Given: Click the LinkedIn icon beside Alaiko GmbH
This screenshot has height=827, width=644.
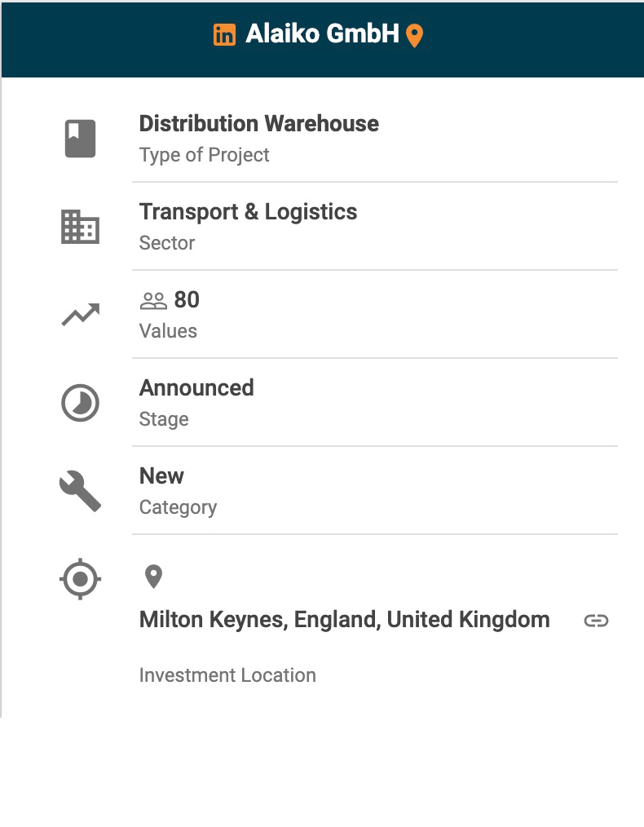Looking at the screenshot, I should tap(224, 34).
